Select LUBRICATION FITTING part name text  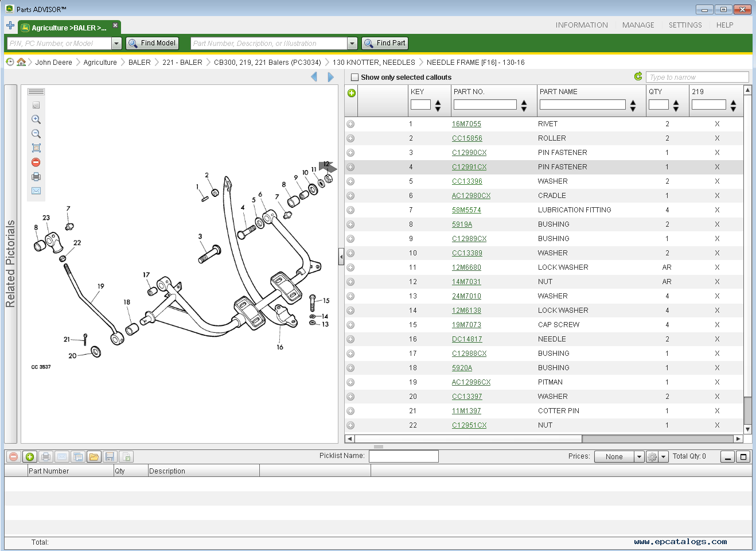(575, 210)
